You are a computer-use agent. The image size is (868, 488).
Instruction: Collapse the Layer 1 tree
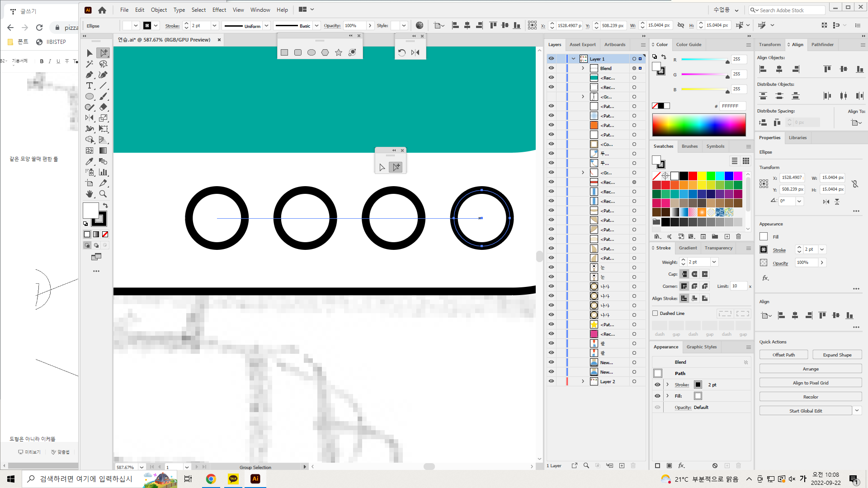pos(573,59)
